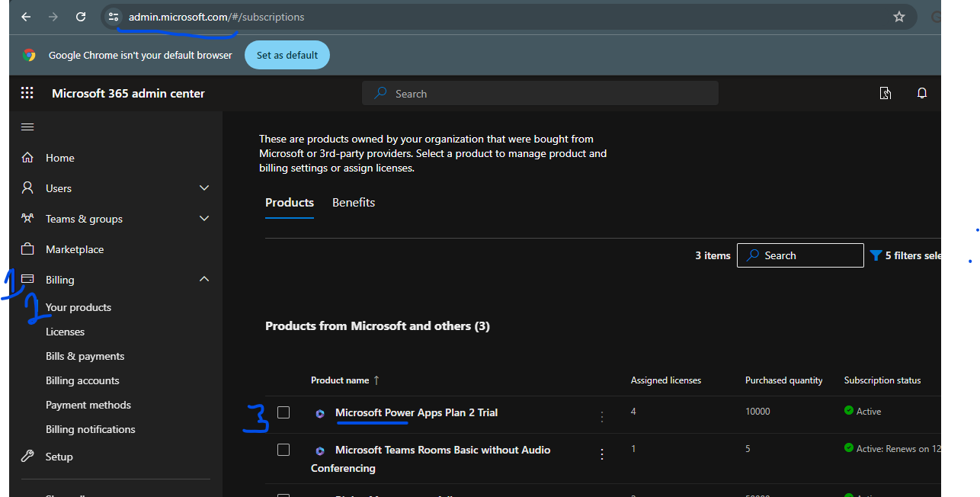The height and width of the screenshot is (497, 980).
Task: Sort by Purchased quantity column header
Action: [784, 380]
